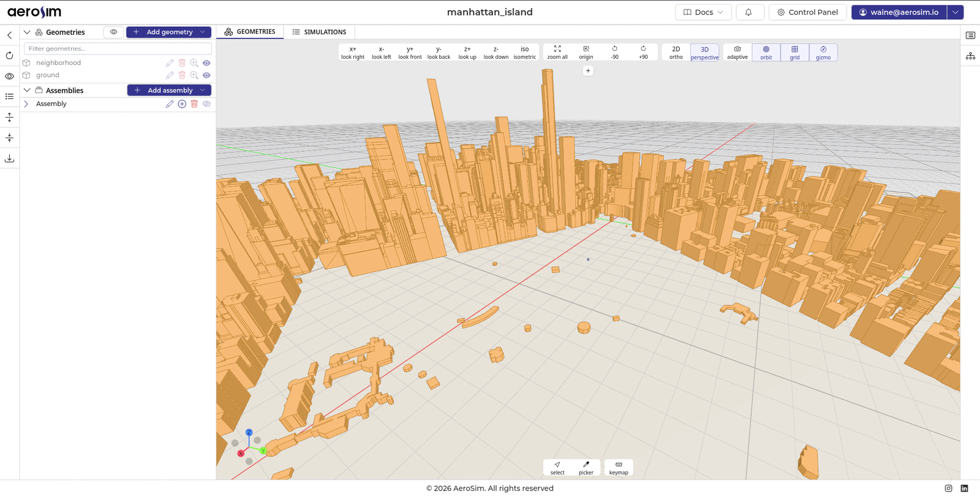The height and width of the screenshot is (496, 980).
Task: Switch to the SIMULATIONS tab
Action: click(x=319, y=32)
